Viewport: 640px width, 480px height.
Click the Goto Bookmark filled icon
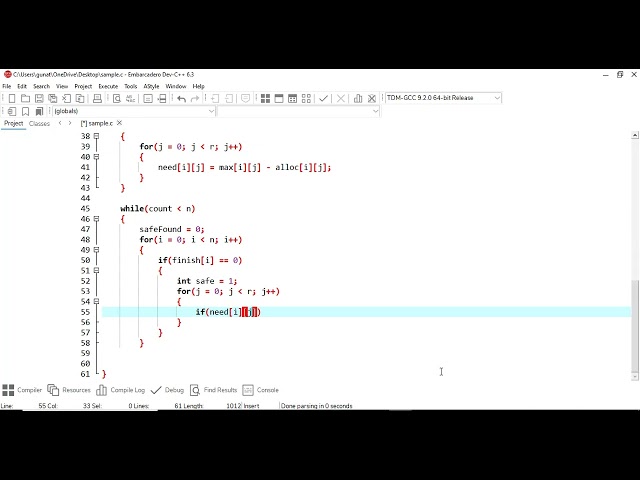(x=39, y=111)
